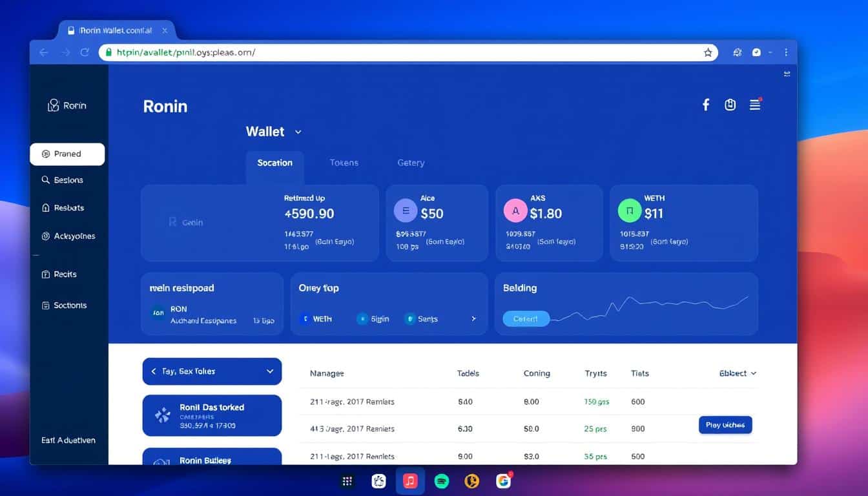This screenshot has height=496, width=868.
Task: Open Acksyolnes in the sidebar
Action: pos(68,236)
